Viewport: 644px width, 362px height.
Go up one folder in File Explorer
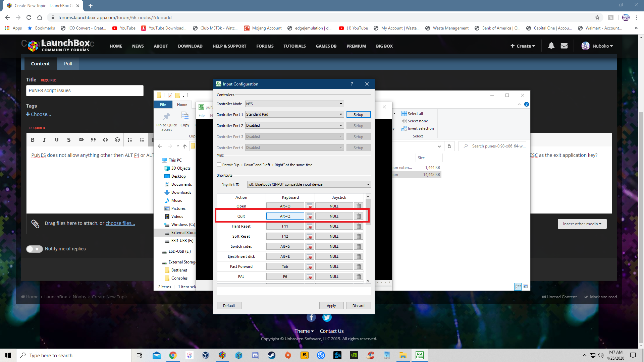[185, 146]
